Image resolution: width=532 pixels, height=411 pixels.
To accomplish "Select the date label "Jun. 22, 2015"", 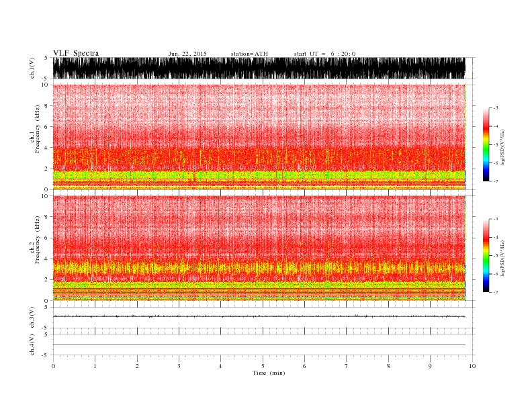I will [x=187, y=54].
